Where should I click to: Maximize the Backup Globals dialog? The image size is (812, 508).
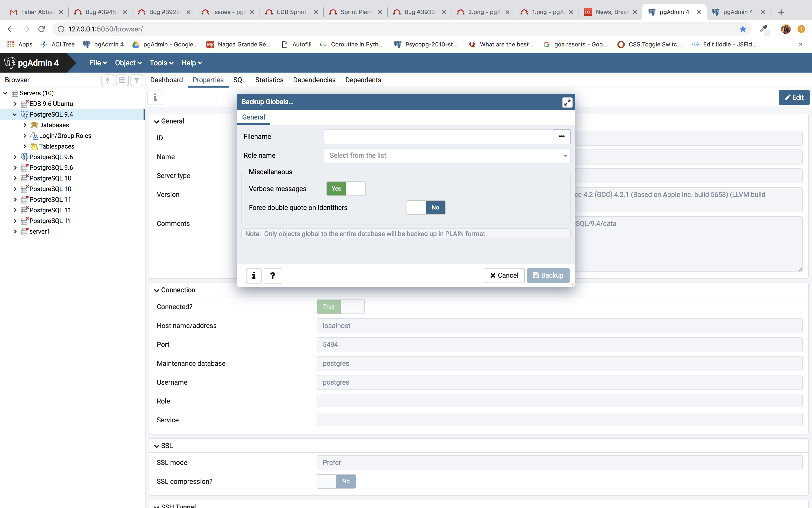click(567, 102)
